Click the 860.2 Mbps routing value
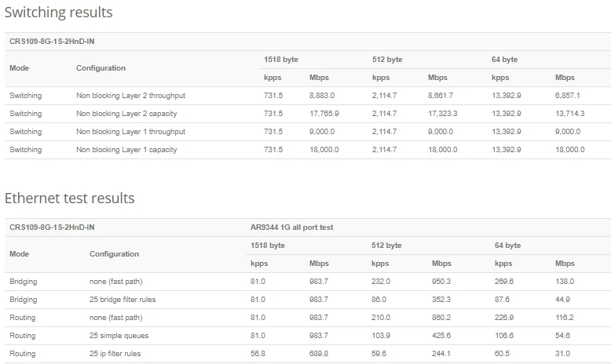The height and width of the screenshot is (364, 611). [441, 318]
